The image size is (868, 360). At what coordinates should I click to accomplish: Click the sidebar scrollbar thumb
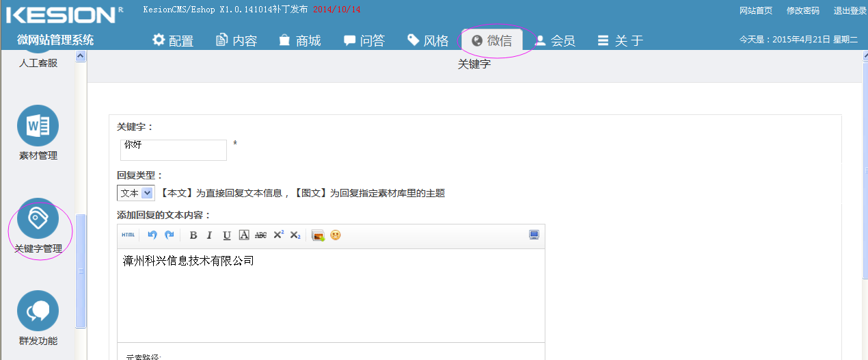[x=81, y=271]
